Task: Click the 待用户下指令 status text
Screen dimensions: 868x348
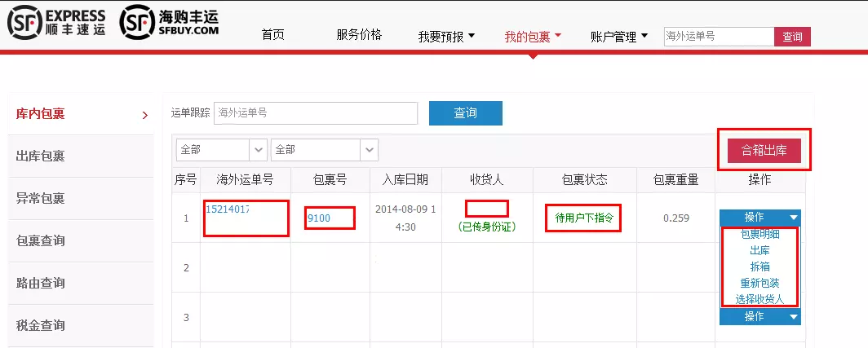Action: click(x=584, y=218)
